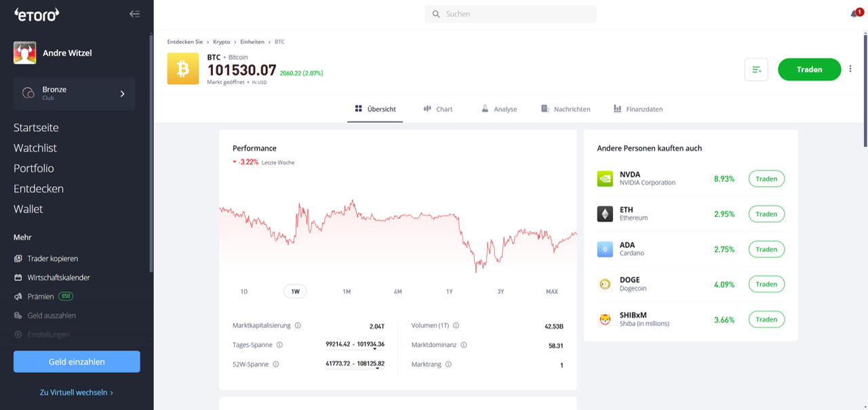This screenshot has height=410, width=868.
Task: Switch to the Übersicht tab
Action: [375, 109]
